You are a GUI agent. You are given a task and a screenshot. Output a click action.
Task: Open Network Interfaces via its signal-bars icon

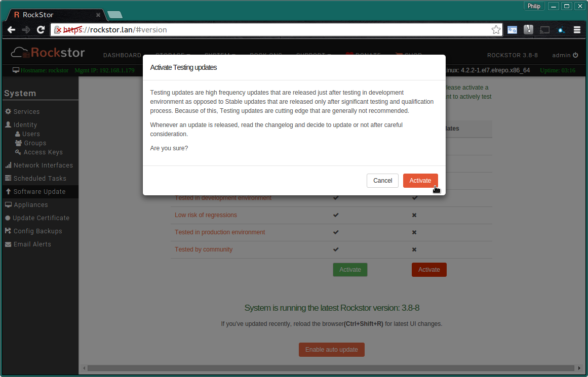[8, 165]
